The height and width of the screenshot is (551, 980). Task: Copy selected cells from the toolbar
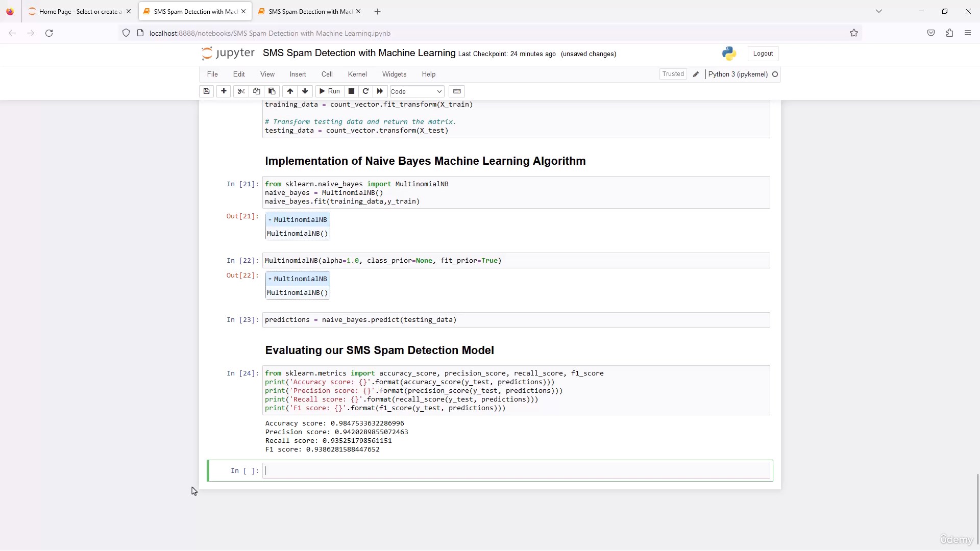click(257, 91)
